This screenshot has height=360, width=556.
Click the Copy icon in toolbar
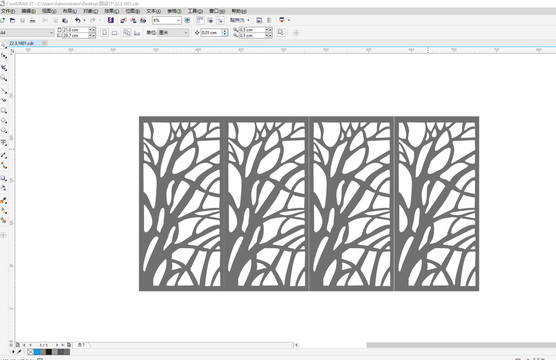[55, 21]
